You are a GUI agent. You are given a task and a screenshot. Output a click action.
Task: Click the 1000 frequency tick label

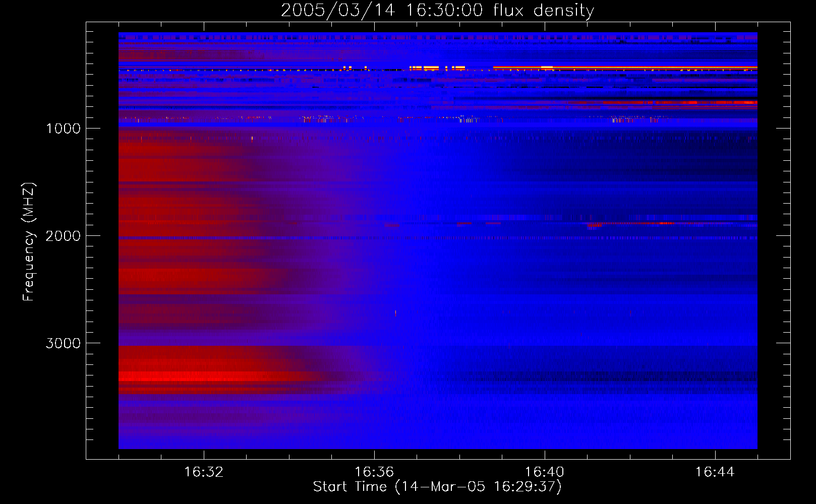pos(63,129)
